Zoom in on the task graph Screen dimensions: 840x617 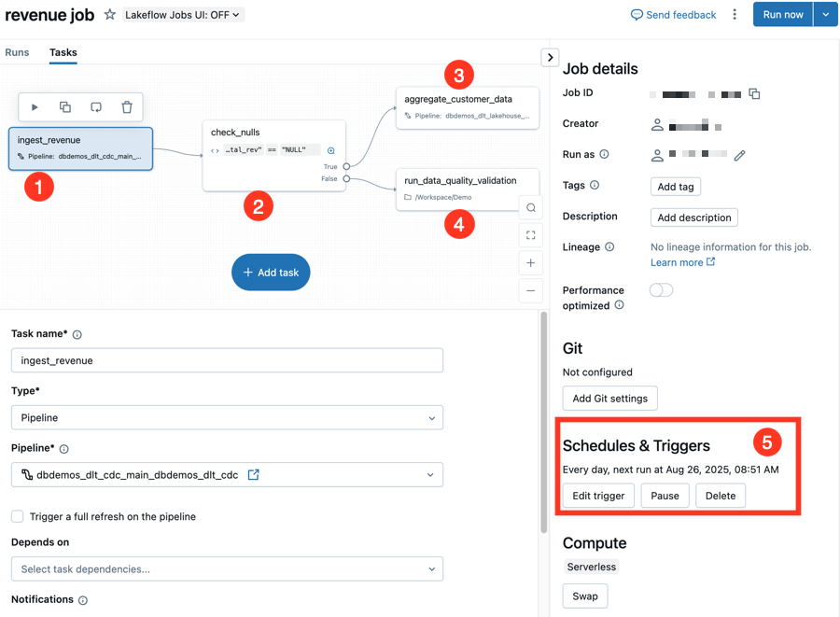click(531, 262)
